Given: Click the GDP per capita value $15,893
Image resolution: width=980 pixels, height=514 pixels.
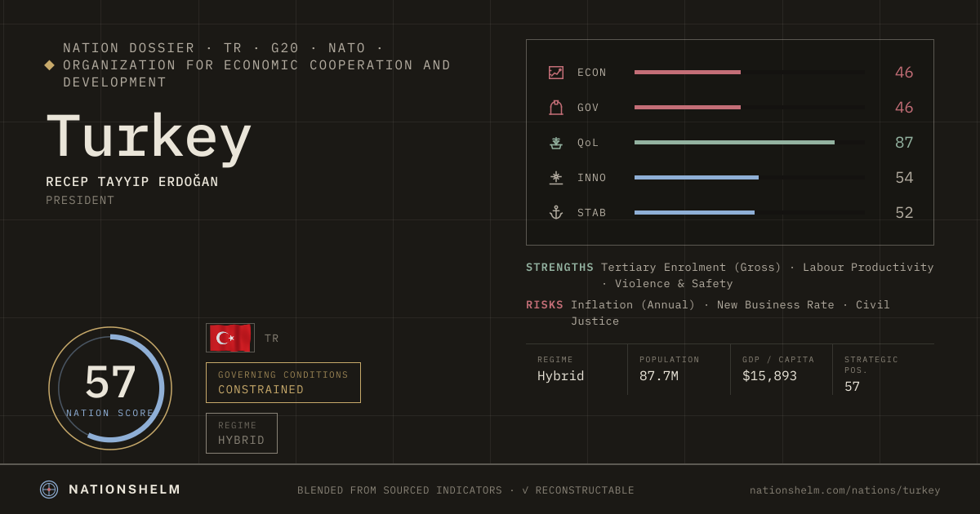Looking at the screenshot, I should [x=769, y=376].
